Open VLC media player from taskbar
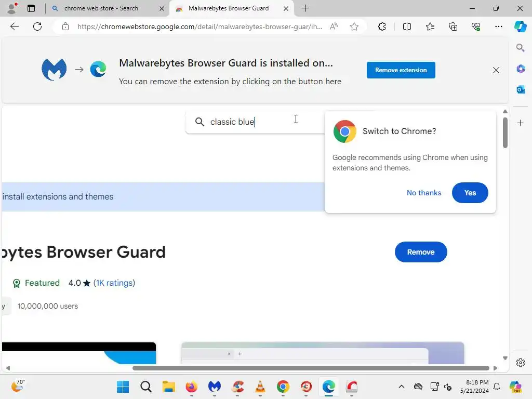This screenshot has width=532, height=399. [260, 387]
